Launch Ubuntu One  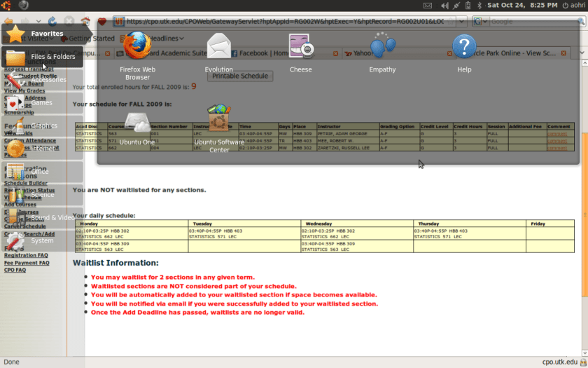137,128
